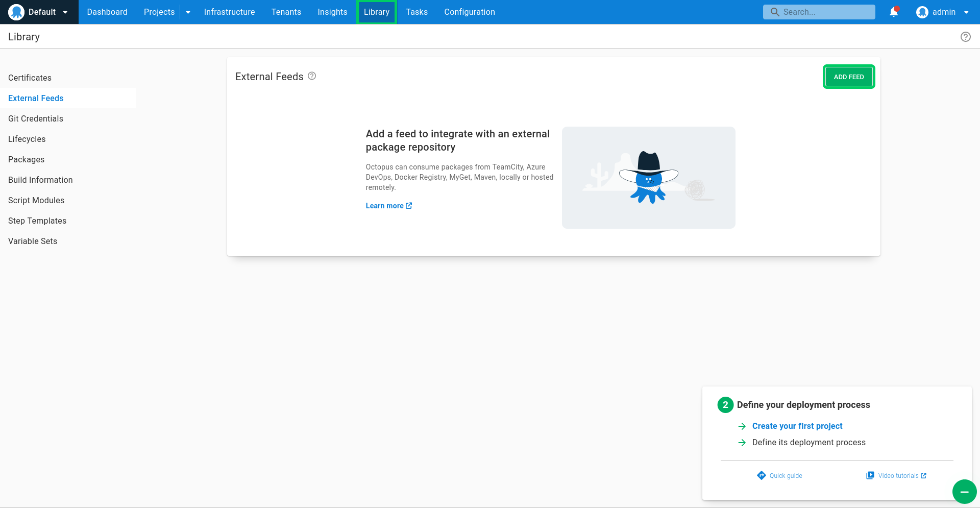Click Define its deployment process
The height and width of the screenshot is (508, 980).
click(x=809, y=442)
